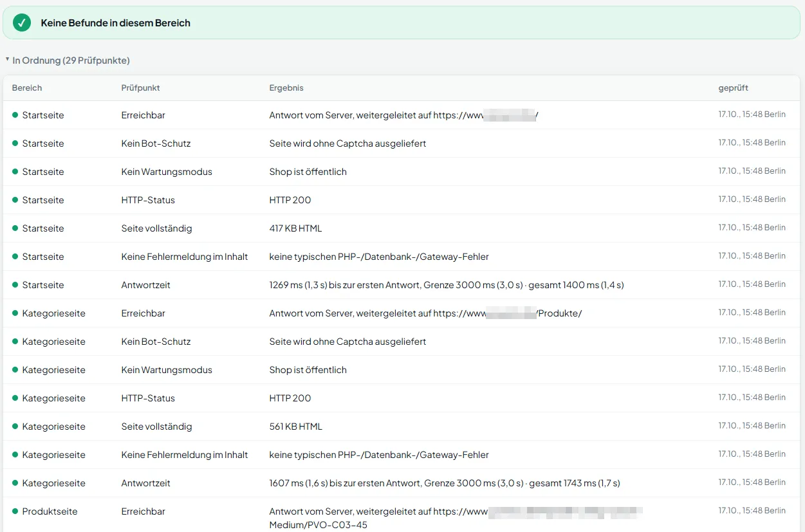Click "Keine Fehlermeldung im Inhalt" in the Startseite row
The width and height of the screenshot is (805, 532).
pyautogui.click(x=185, y=257)
